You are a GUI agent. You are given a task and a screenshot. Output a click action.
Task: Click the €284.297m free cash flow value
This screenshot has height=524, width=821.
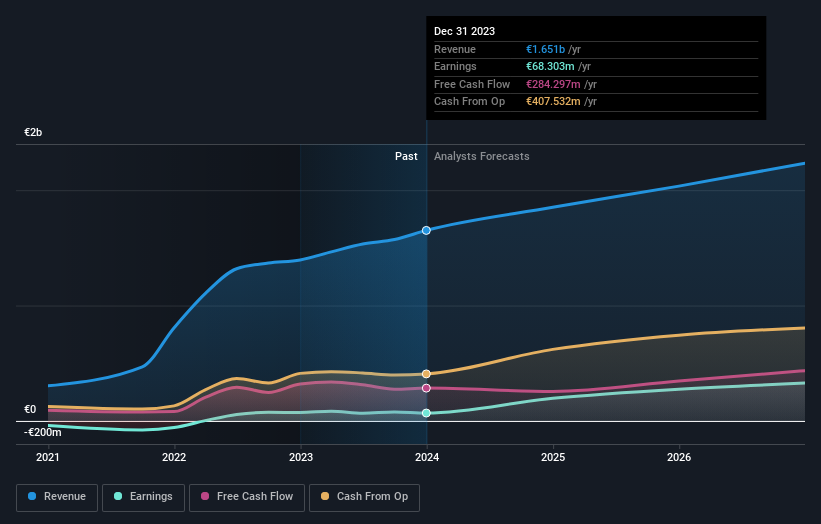click(x=553, y=84)
